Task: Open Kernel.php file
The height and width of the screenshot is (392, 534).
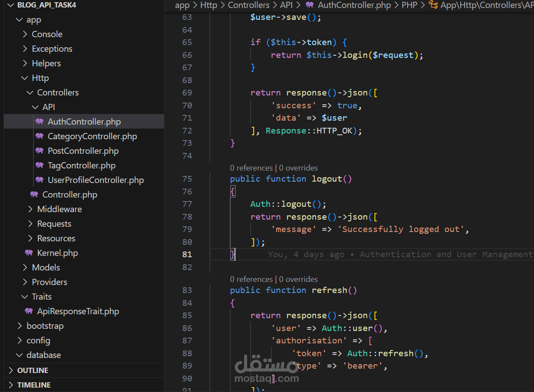Action: coord(57,253)
